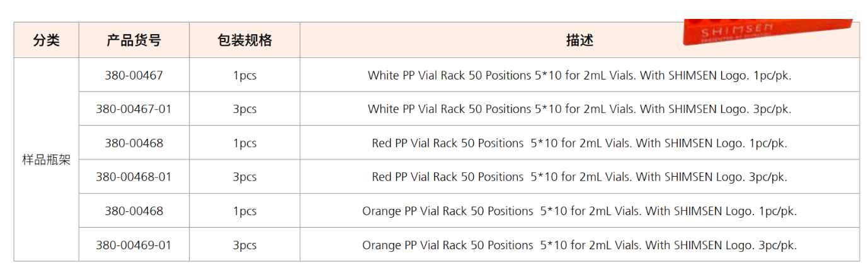Select product number 380-00467-01
868x277 pixels.
[x=134, y=109]
